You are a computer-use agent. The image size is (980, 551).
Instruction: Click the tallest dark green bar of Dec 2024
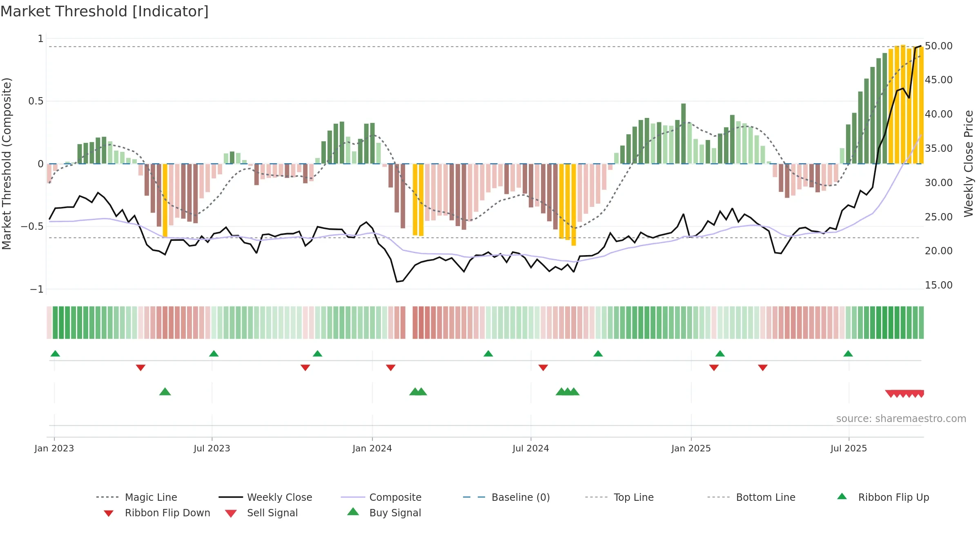[683, 133]
